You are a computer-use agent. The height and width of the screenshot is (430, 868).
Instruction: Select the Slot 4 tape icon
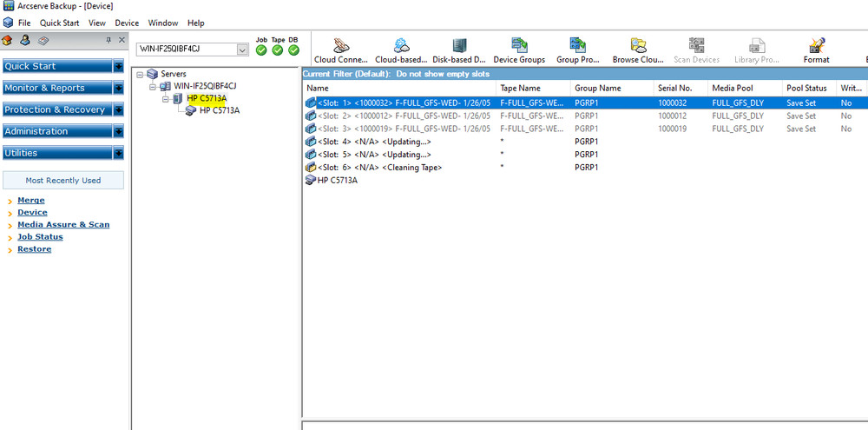[x=311, y=142]
